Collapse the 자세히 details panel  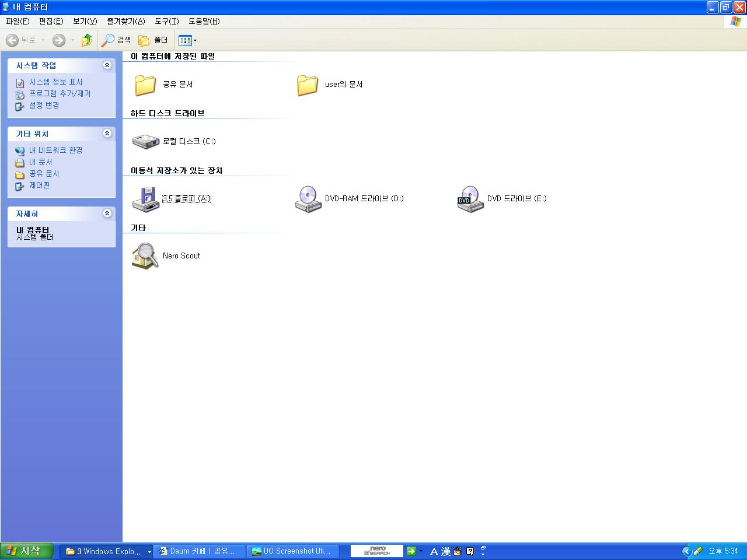[x=107, y=213]
